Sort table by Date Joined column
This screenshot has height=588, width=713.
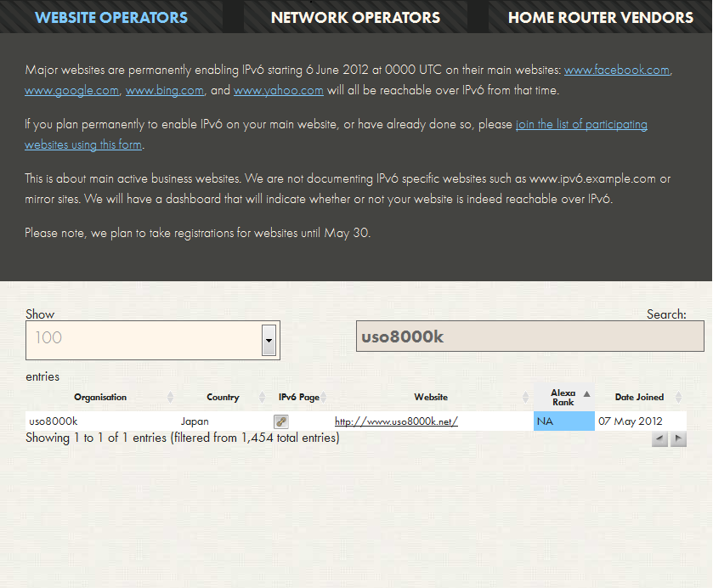tap(640, 397)
